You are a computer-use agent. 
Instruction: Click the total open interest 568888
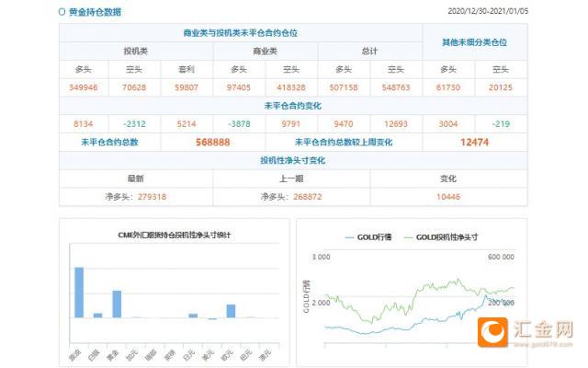tap(213, 143)
